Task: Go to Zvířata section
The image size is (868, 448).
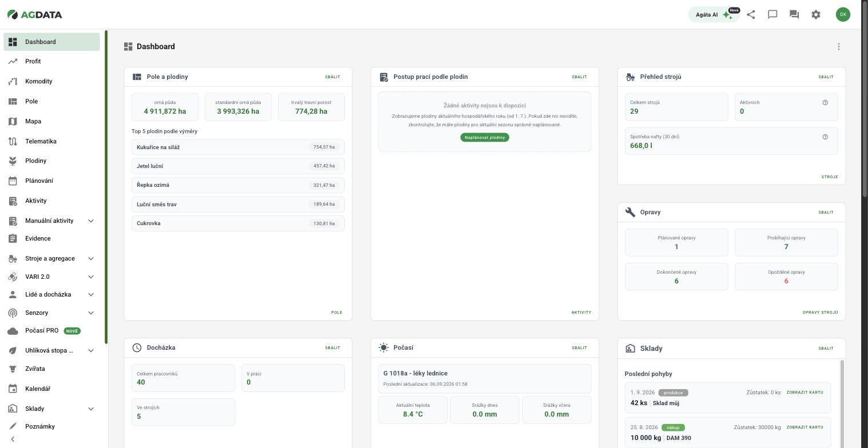Action: [52, 369]
